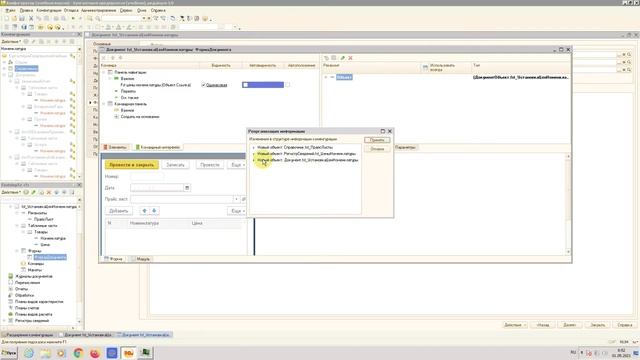
Task: Click the Save toolbar icon
Action: coord(22,18)
